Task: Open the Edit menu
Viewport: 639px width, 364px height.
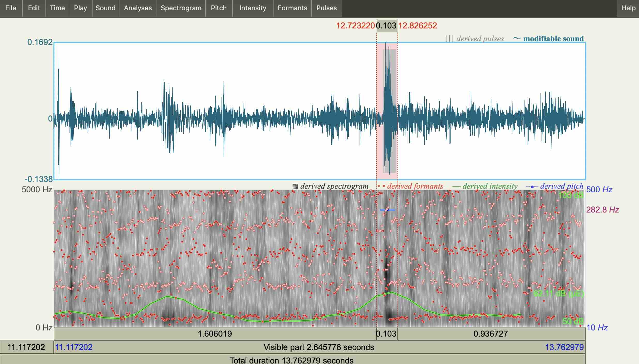Action: click(x=34, y=8)
